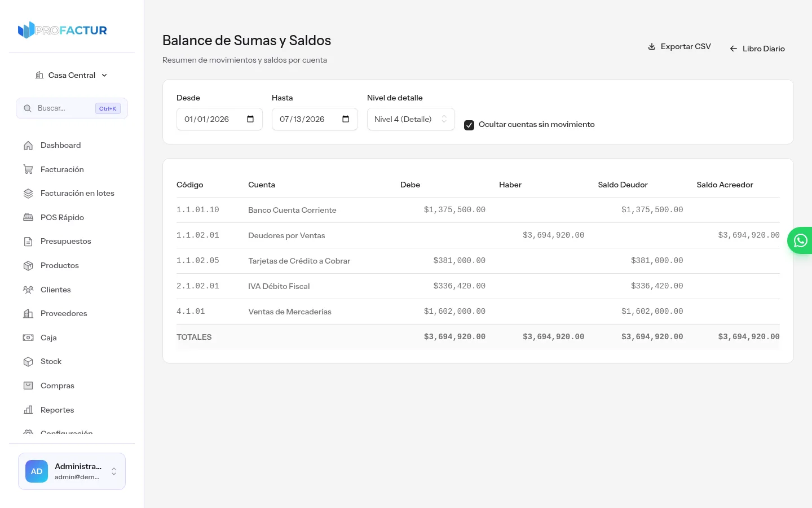
Task: Expand the Casa Central branch selector chevron
Action: pos(104,75)
